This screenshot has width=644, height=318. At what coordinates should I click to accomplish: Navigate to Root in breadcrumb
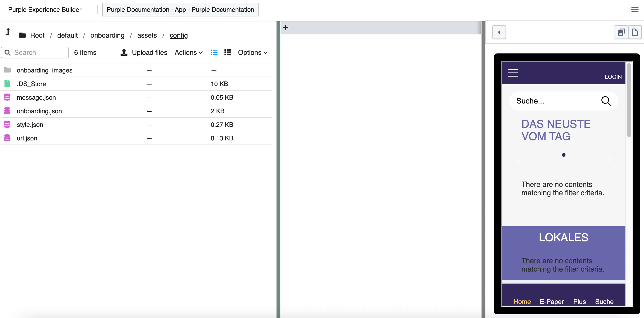tap(37, 35)
